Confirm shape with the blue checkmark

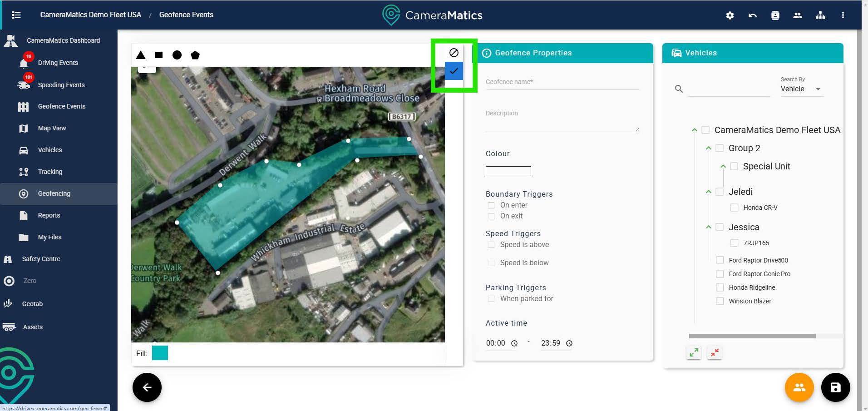pyautogui.click(x=454, y=71)
